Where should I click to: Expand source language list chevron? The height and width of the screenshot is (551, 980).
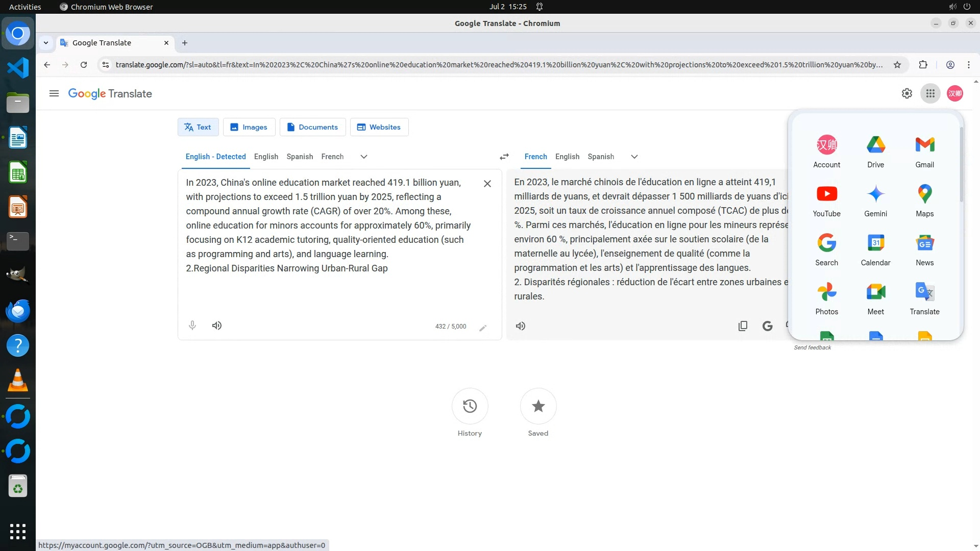point(364,157)
